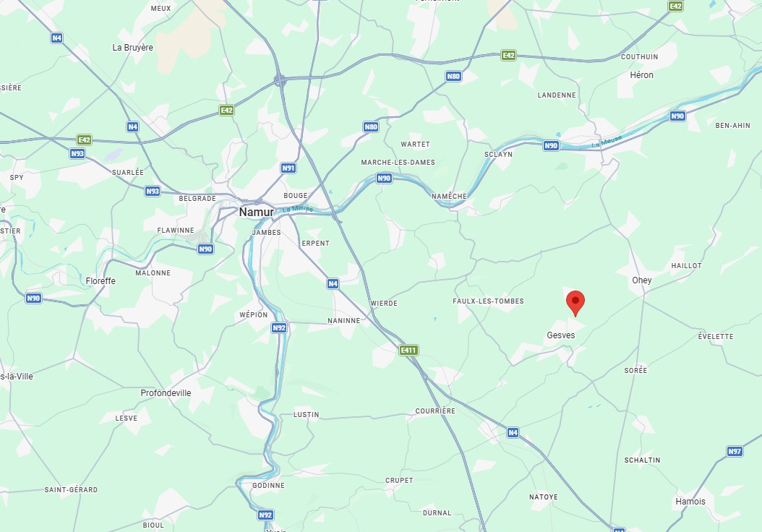Click the N4 shield near Courrière
The height and width of the screenshot is (532, 762).
tap(513, 432)
